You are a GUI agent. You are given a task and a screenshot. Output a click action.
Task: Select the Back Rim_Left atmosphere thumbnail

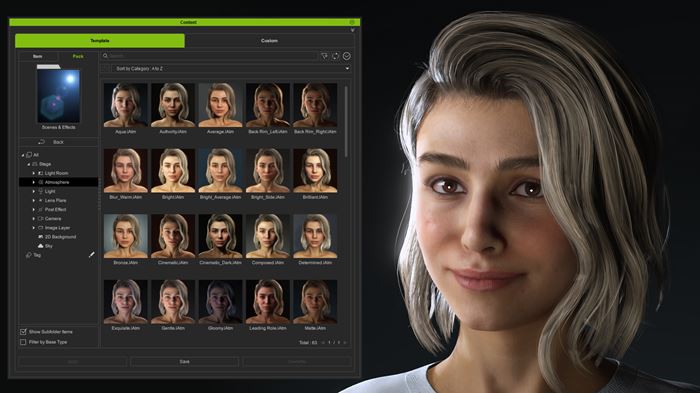coord(267,105)
